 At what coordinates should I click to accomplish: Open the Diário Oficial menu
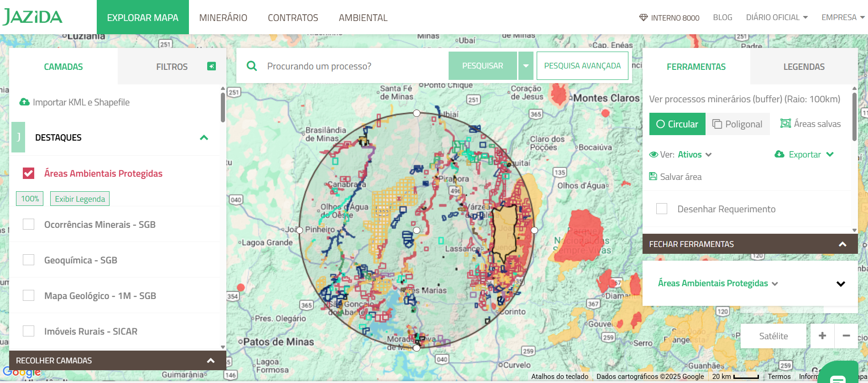click(x=777, y=17)
